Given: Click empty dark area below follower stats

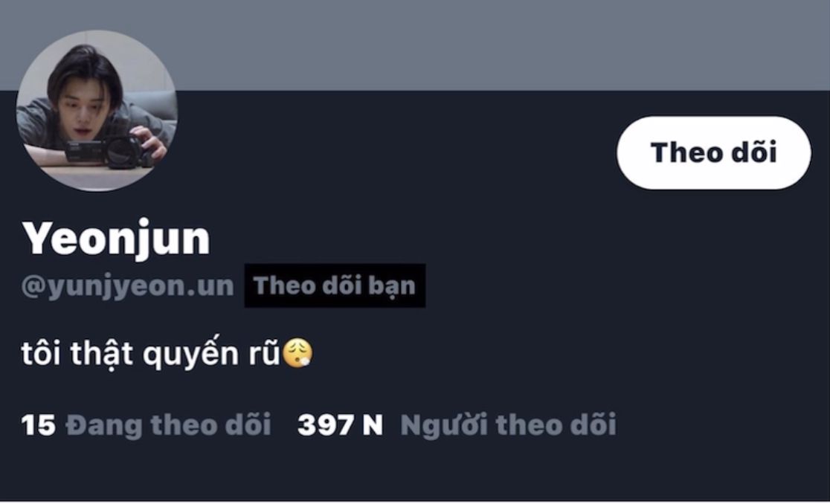Looking at the screenshot, I should tap(415, 471).
